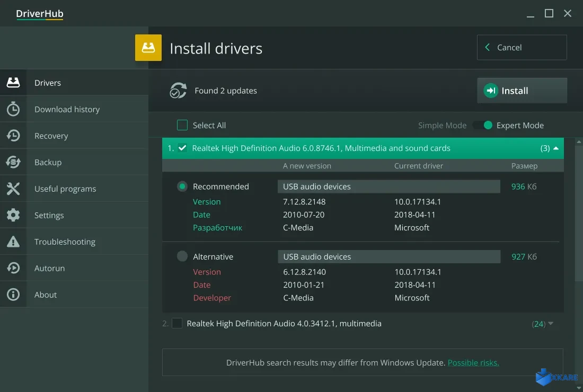Click the Found updates refresh icon
Image resolution: width=583 pixels, height=392 pixels.
[x=178, y=91]
